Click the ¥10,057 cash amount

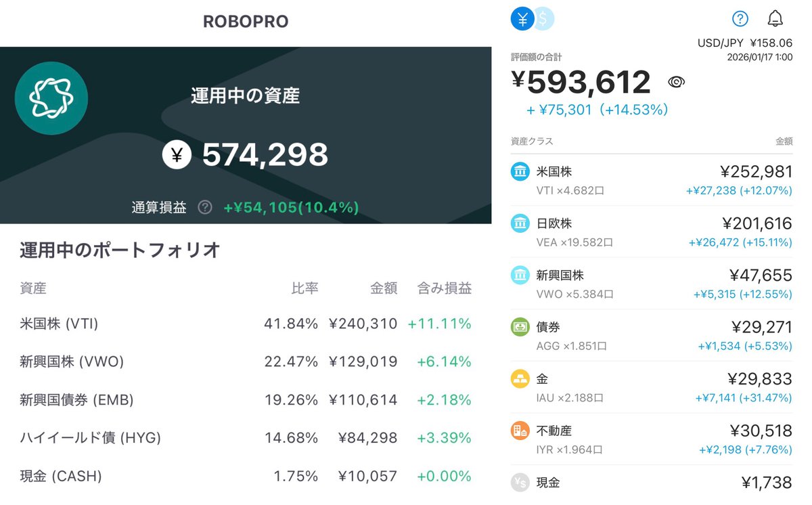368,477
